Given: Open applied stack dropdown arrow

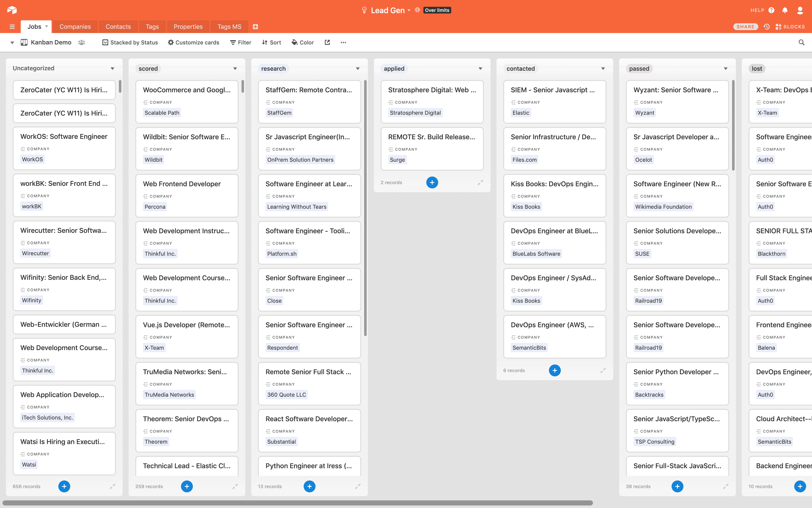Looking at the screenshot, I should [x=480, y=69].
